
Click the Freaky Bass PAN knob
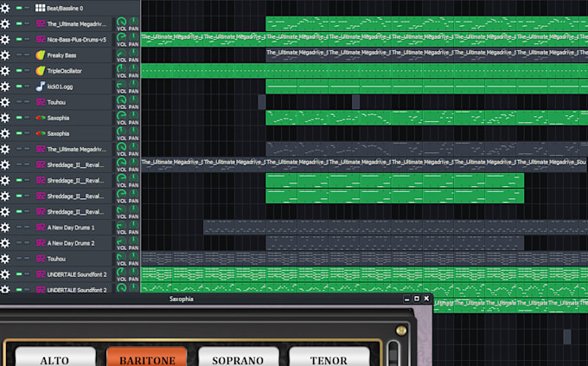133,53
